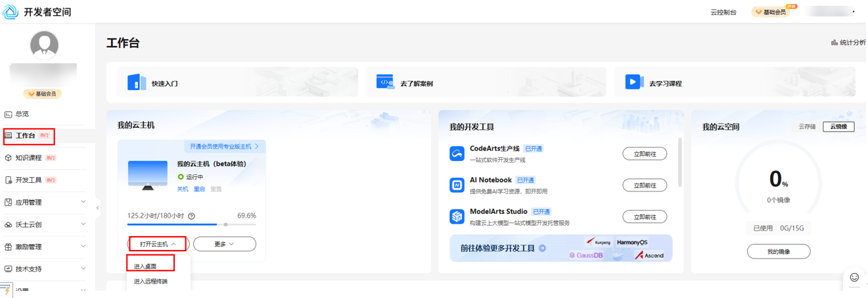Open the 去了解案例 card
868x298 pixels.
(x=486, y=82)
